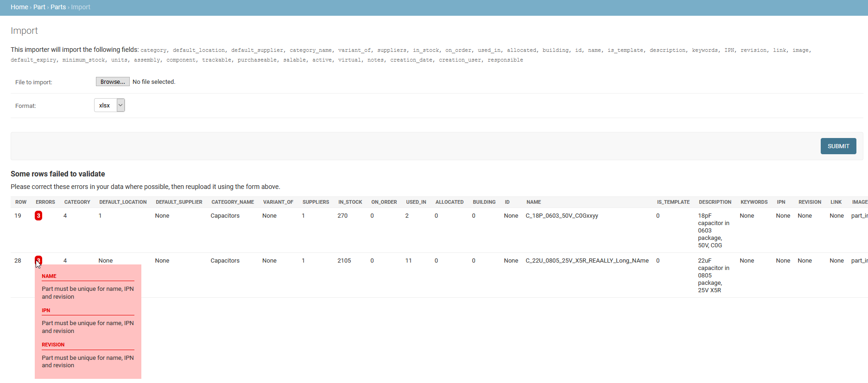This screenshot has height=383, width=868.
Task: Select the xlsx format combo box
Action: click(106, 106)
